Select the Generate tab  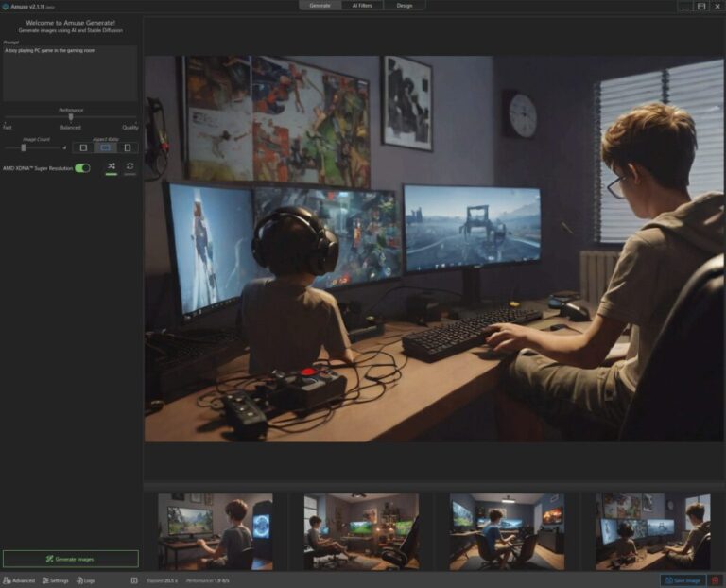pyautogui.click(x=320, y=6)
